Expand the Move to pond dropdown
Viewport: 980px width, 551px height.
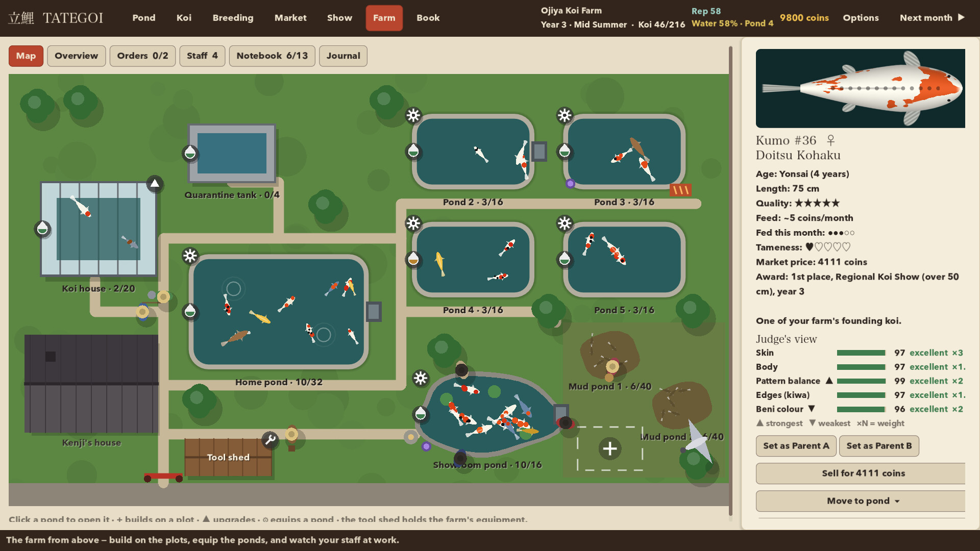[x=861, y=501]
